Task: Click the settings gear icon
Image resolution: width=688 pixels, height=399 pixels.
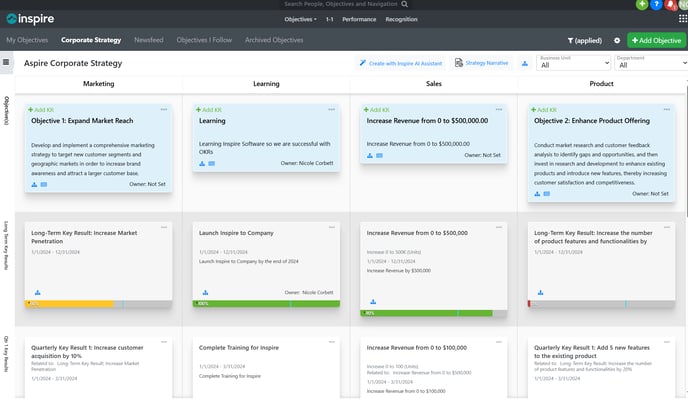Action: pyautogui.click(x=617, y=40)
